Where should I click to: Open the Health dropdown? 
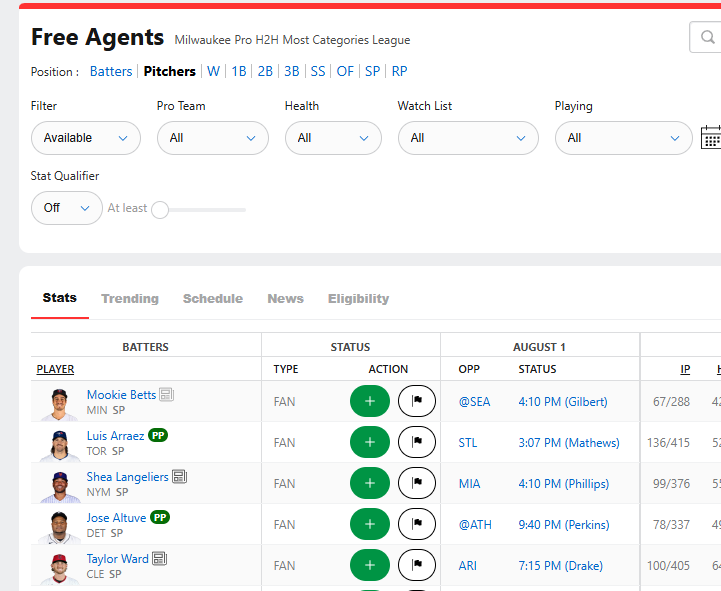[x=333, y=138]
